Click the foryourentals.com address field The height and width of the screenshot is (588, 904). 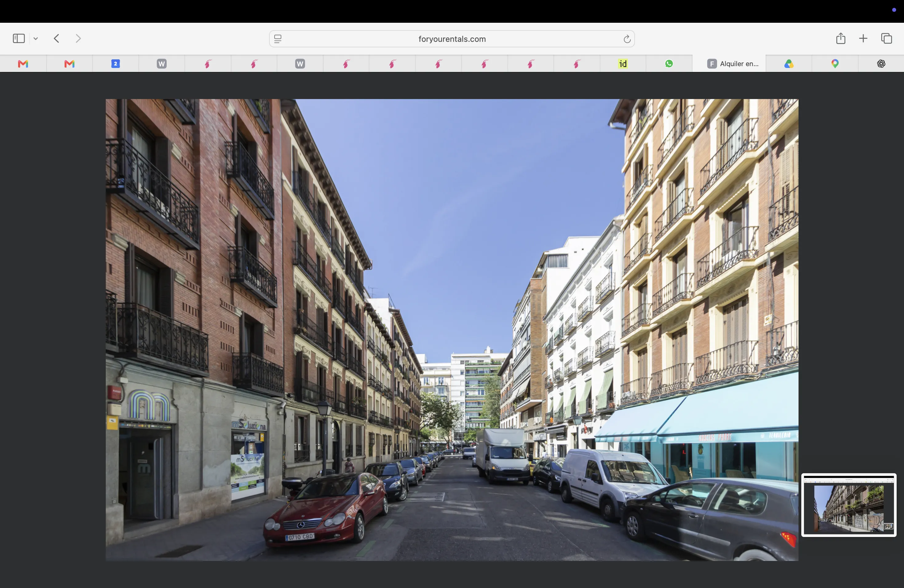pos(452,39)
